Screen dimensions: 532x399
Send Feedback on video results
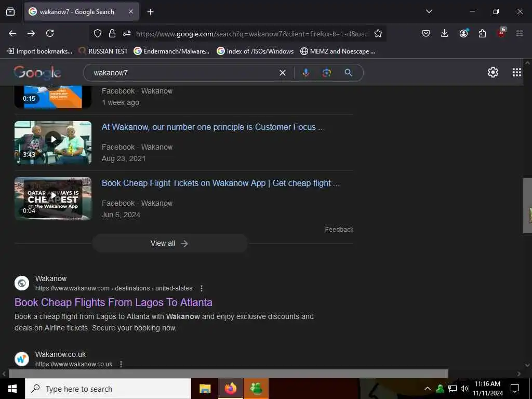pos(339,229)
